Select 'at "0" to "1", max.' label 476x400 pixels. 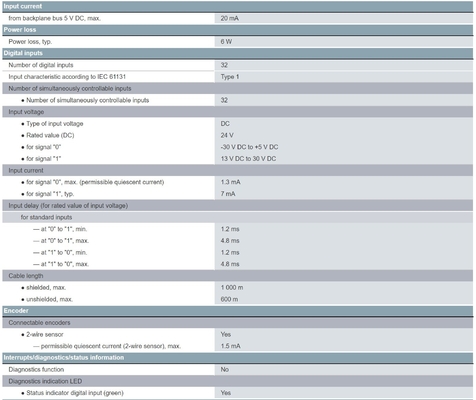tap(65, 241)
